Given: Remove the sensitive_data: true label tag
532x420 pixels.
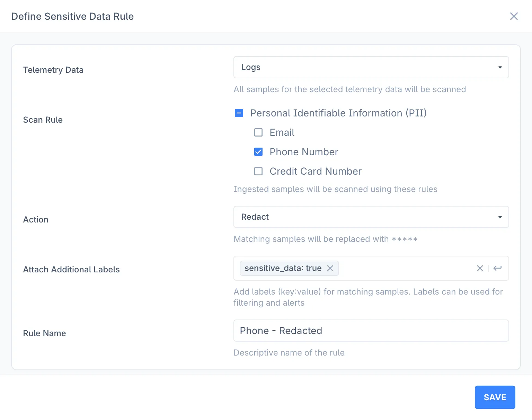Looking at the screenshot, I should (330, 268).
